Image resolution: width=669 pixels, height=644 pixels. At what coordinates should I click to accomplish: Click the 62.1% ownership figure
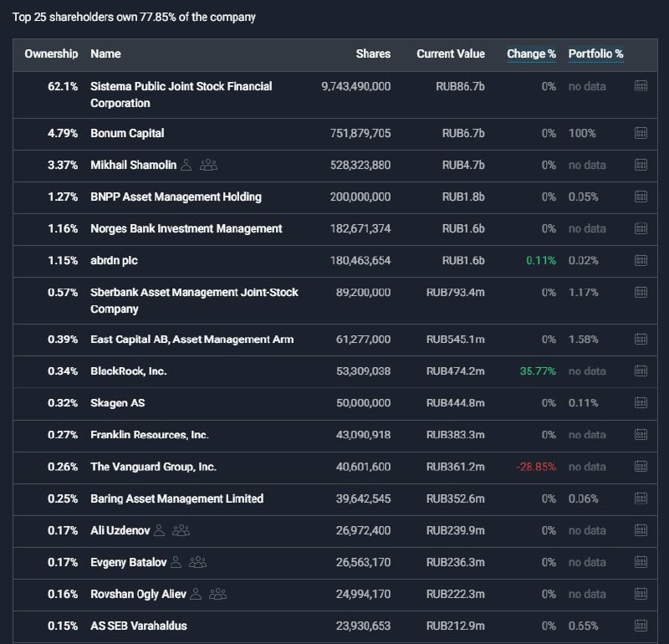point(63,86)
